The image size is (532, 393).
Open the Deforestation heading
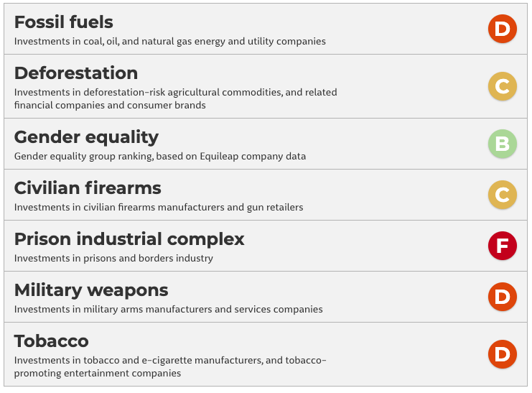tap(76, 73)
